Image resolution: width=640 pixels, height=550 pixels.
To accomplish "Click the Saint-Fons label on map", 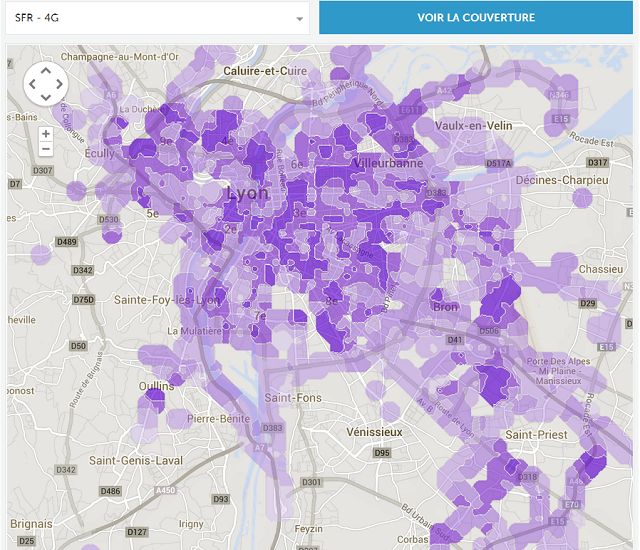I will (x=292, y=398).
